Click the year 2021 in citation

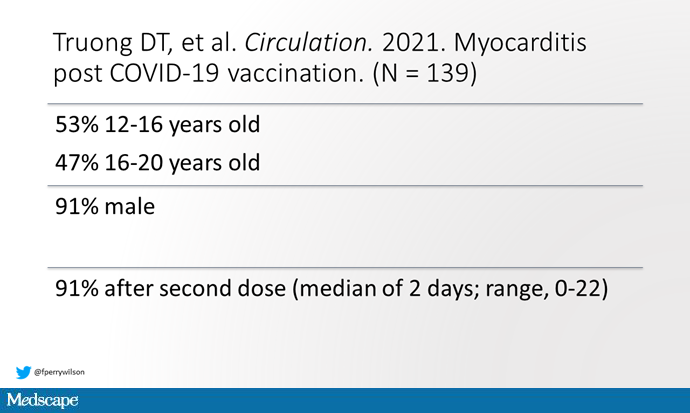click(x=413, y=43)
